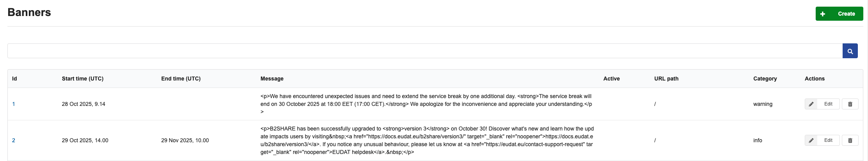Click the Id column header
Screen dimensions: 868x161
coord(14,79)
